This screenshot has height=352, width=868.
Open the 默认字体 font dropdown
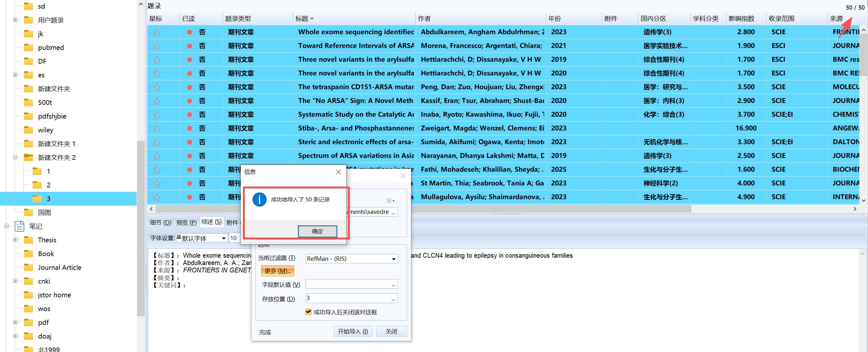click(223, 238)
